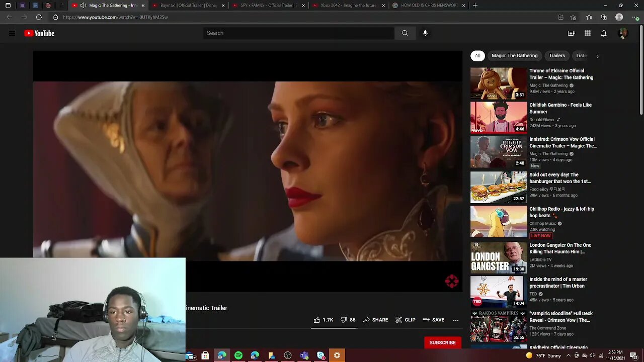This screenshot has height=362, width=644.
Task: Open the browser tab actions menu
Action: pos(8,6)
